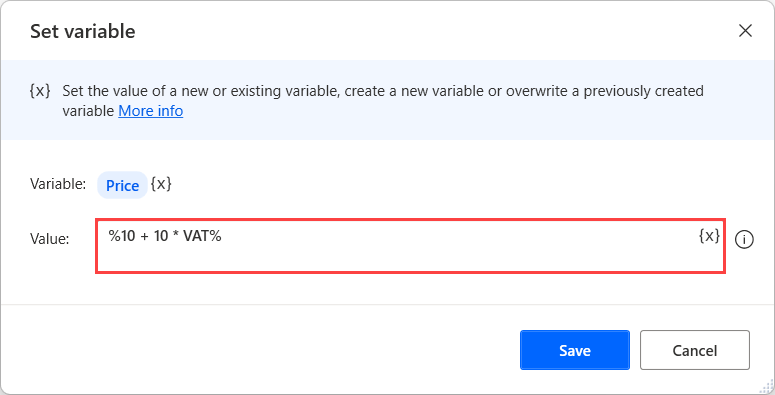This screenshot has width=775, height=395.
Task: Save the variable settings
Action: click(575, 350)
